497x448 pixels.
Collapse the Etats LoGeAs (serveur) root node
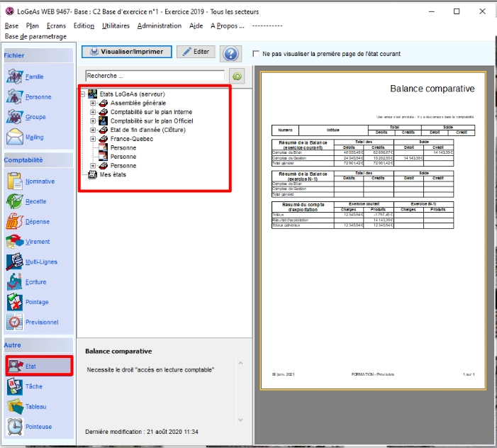point(84,94)
